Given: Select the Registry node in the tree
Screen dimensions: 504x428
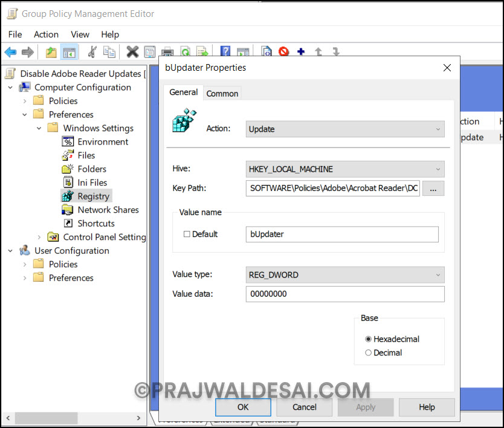Looking at the screenshot, I should tap(94, 196).
